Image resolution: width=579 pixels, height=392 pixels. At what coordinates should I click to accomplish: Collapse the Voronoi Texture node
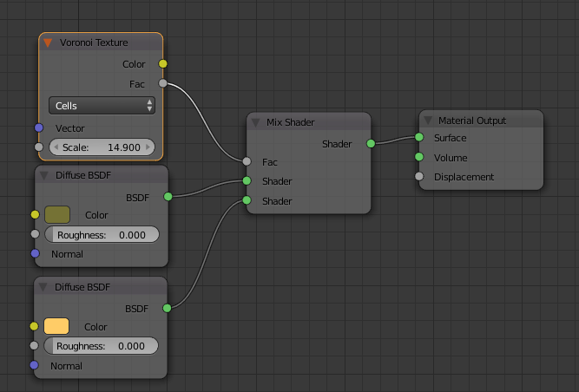[x=48, y=42]
